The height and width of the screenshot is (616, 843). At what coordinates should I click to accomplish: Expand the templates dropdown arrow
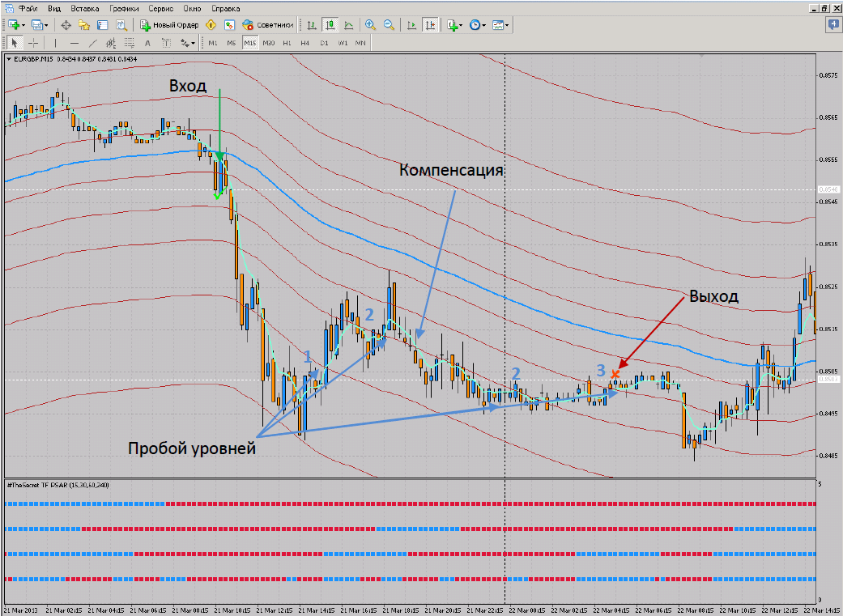click(x=507, y=25)
